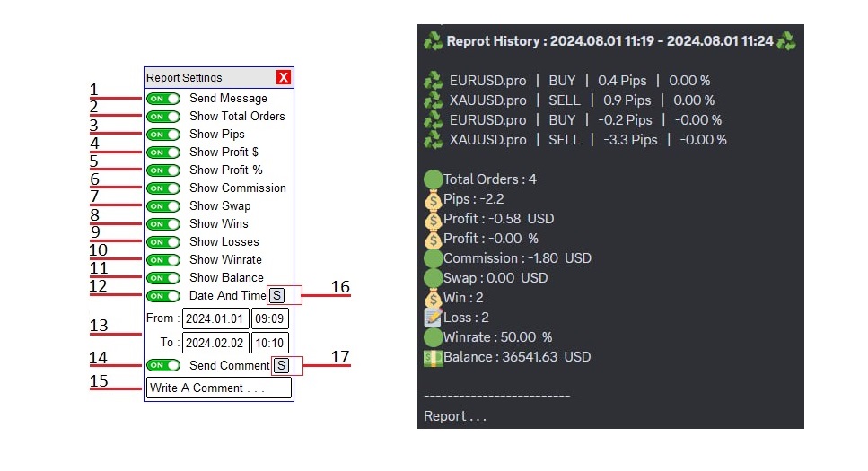868x471 pixels.
Task: Disable the Show Pips switch
Action: pyautogui.click(x=163, y=135)
